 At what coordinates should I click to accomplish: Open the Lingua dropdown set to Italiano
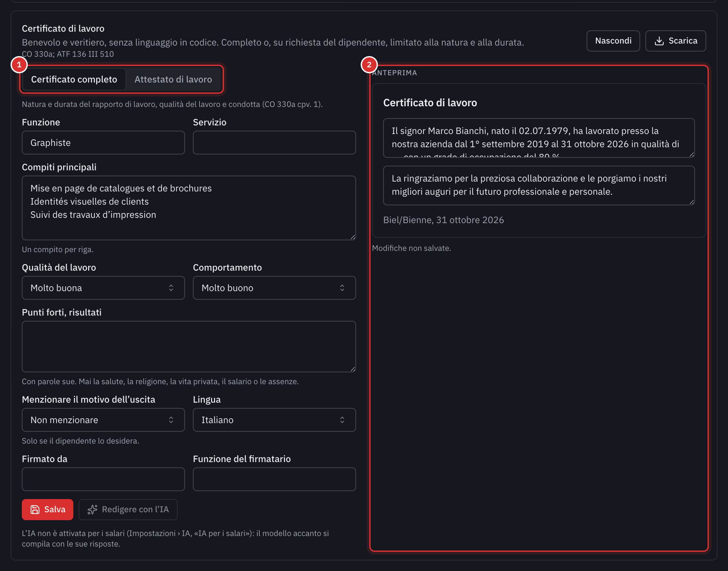(274, 420)
